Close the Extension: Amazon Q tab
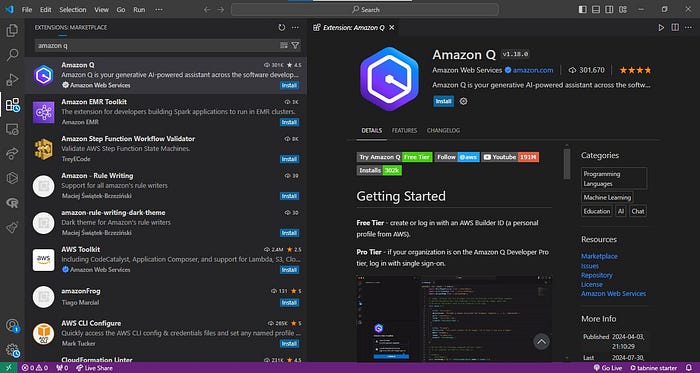Viewport: 700px width, 373px height. pos(392,28)
